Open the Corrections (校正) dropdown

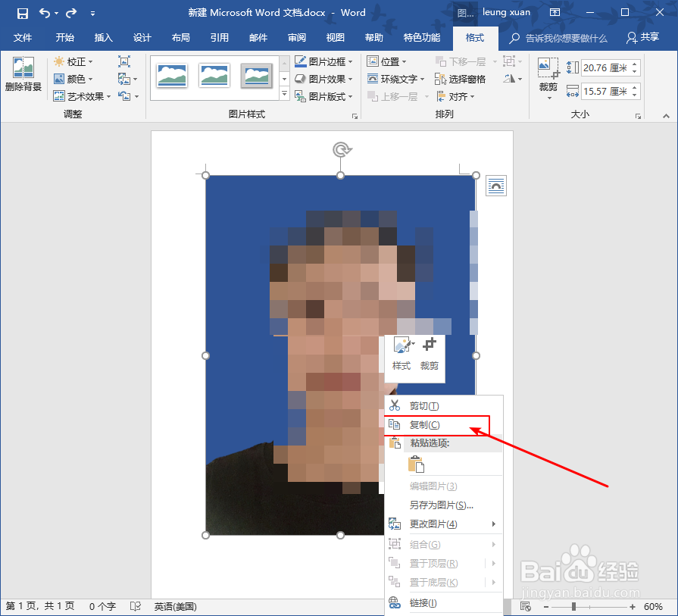click(x=73, y=62)
